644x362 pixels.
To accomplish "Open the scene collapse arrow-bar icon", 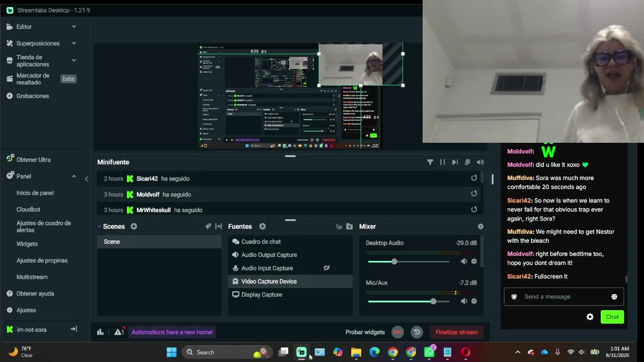I will tap(218, 227).
